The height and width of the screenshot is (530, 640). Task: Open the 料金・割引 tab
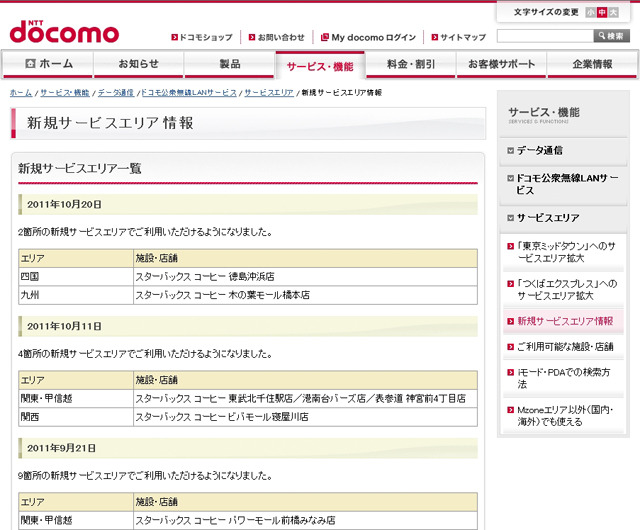click(x=411, y=64)
